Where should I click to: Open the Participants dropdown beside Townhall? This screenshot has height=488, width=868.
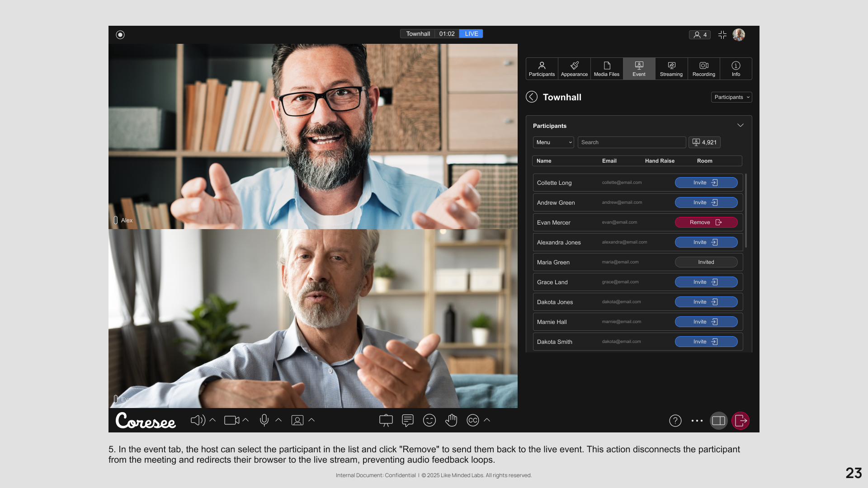[x=731, y=97]
